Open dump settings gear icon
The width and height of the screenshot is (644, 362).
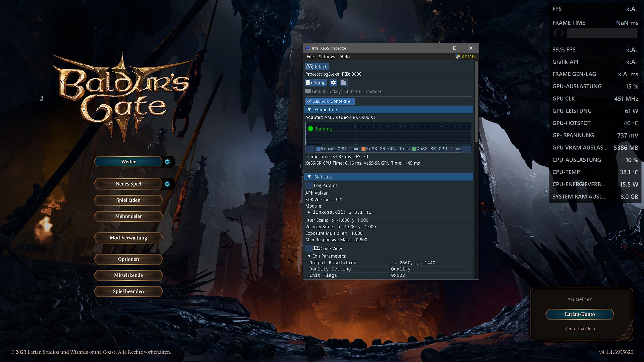tap(333, 83)
